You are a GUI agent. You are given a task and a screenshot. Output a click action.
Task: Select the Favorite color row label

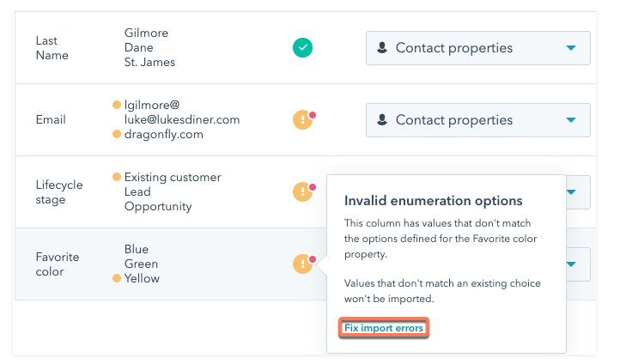[x=58, y=264]
